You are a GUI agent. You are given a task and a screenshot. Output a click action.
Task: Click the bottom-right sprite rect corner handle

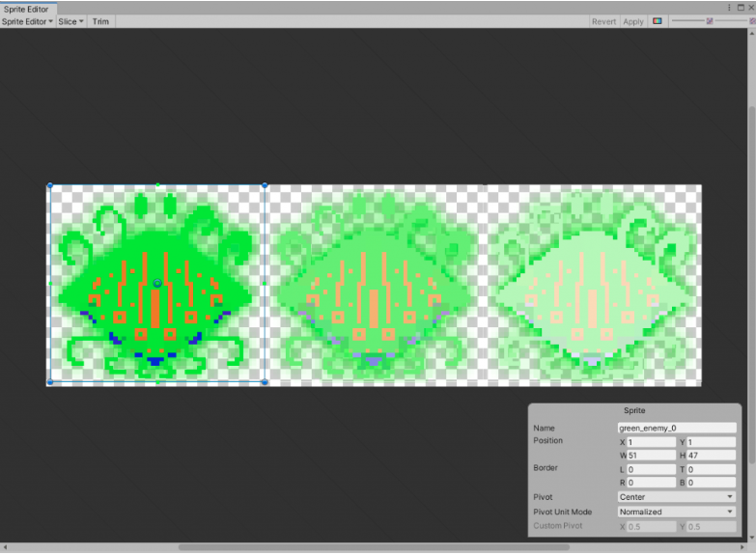[265, 382]
